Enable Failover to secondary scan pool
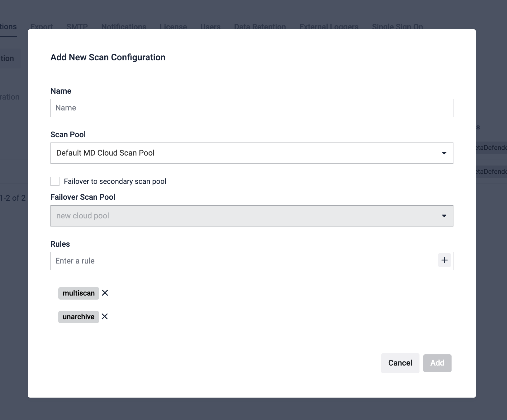507x420 pixels. [x=55, y=181]
